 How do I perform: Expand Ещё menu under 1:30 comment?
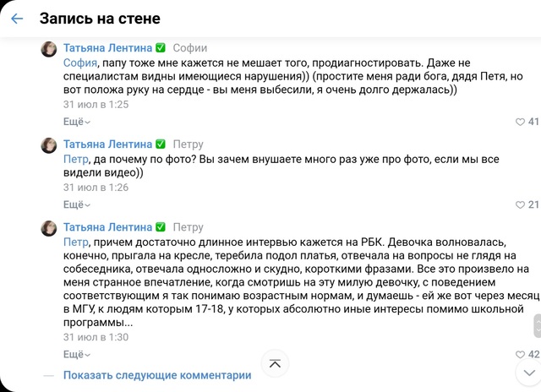tap(77, 355)
